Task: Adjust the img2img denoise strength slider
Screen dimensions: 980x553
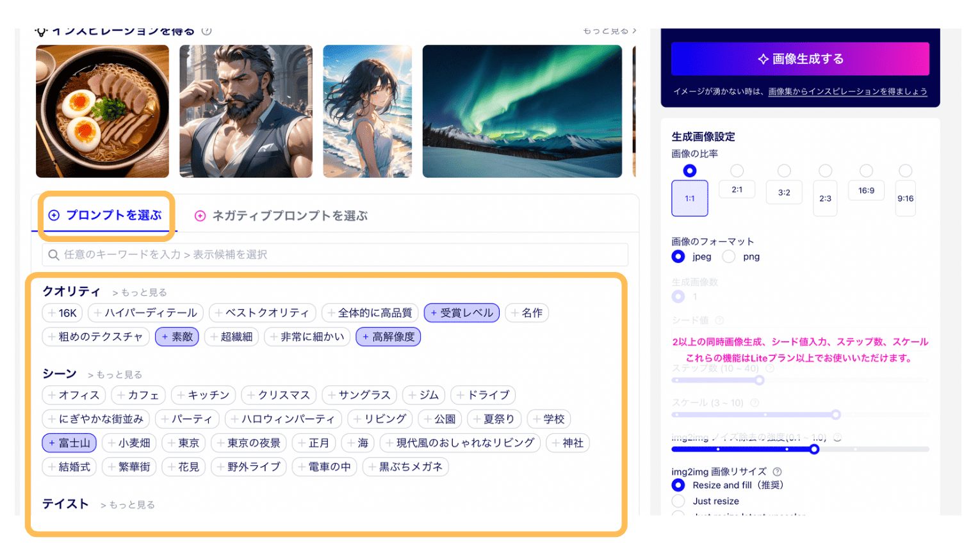Action: tap(814, 449)
